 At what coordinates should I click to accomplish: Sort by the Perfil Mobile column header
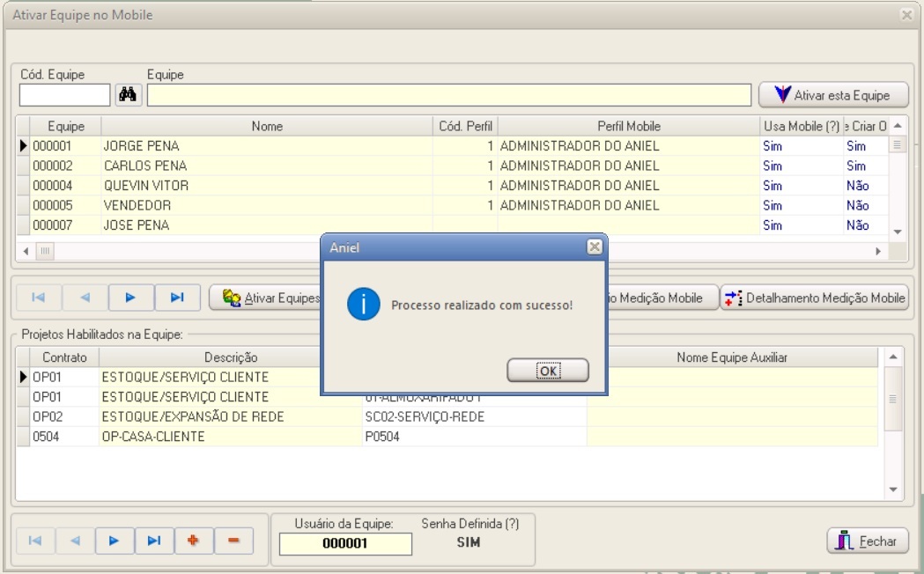(628, 126)
